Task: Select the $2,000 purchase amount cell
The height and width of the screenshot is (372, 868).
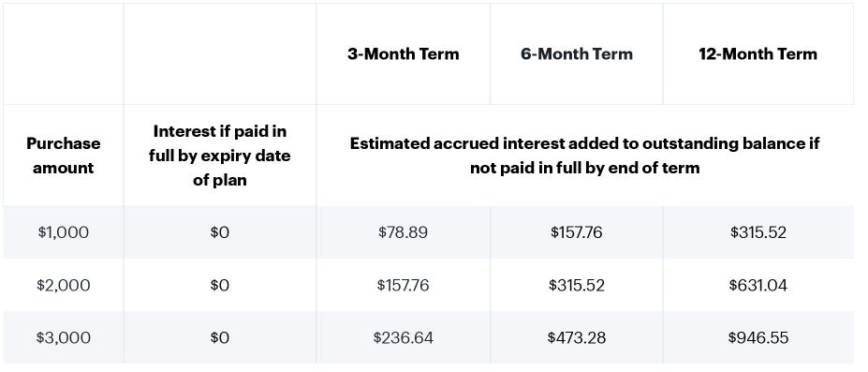Action: tap(63, 285)
